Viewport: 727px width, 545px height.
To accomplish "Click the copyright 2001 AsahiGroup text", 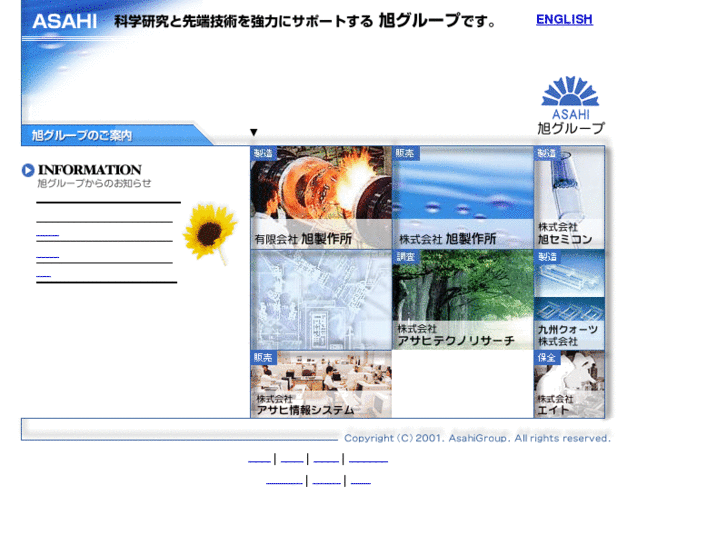I will pyautogui.click(x=477, y=438).
